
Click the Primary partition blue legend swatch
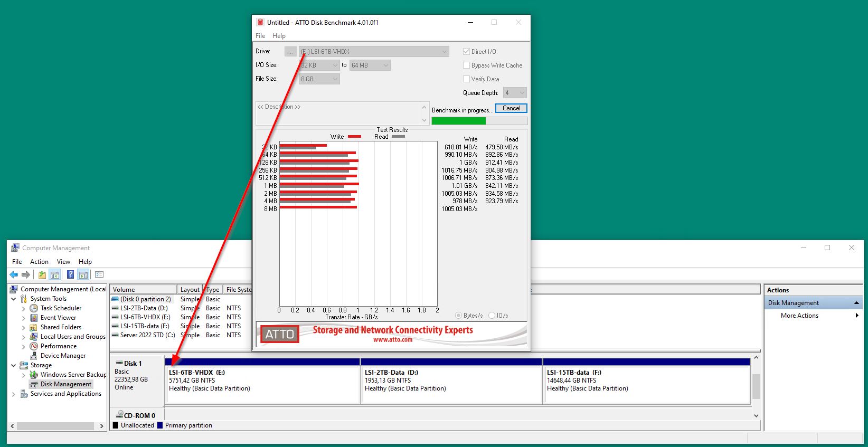pyautogui.click(x=160, y=425)
